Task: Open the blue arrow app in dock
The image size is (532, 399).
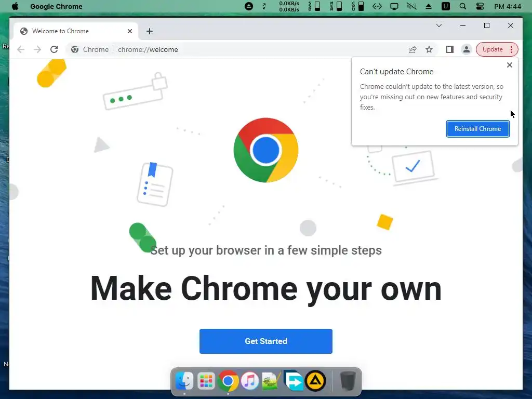Action: (293, 380)
